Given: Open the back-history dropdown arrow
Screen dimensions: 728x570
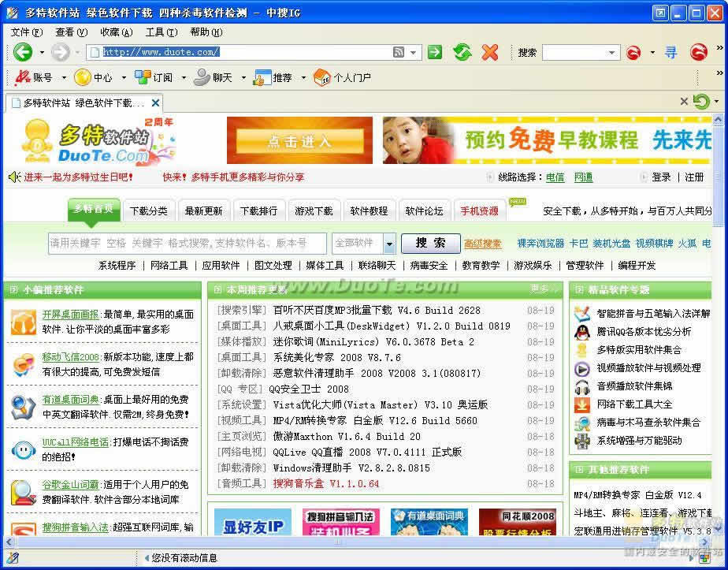Looking at the screenshot, I should coord(42,53).
